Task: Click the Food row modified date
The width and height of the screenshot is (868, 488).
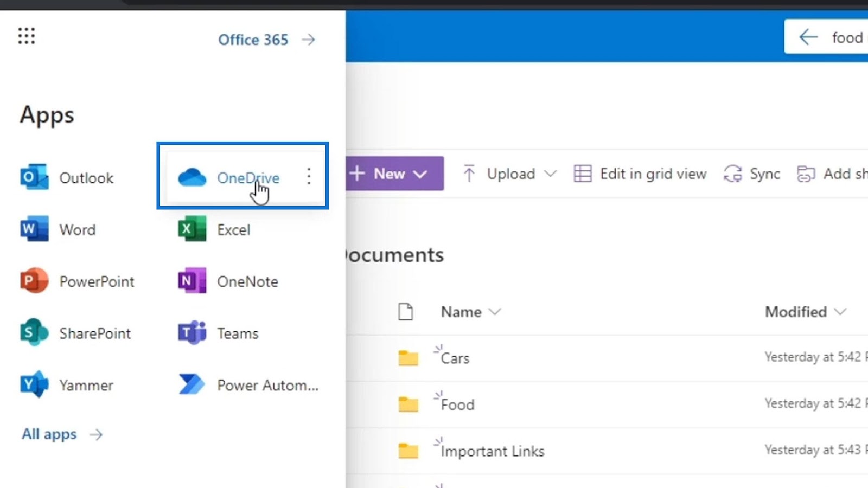Action: (816, 403)
